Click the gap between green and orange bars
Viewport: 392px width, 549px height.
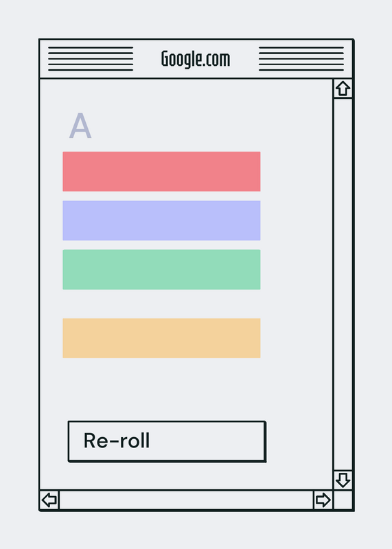(161, 304)
